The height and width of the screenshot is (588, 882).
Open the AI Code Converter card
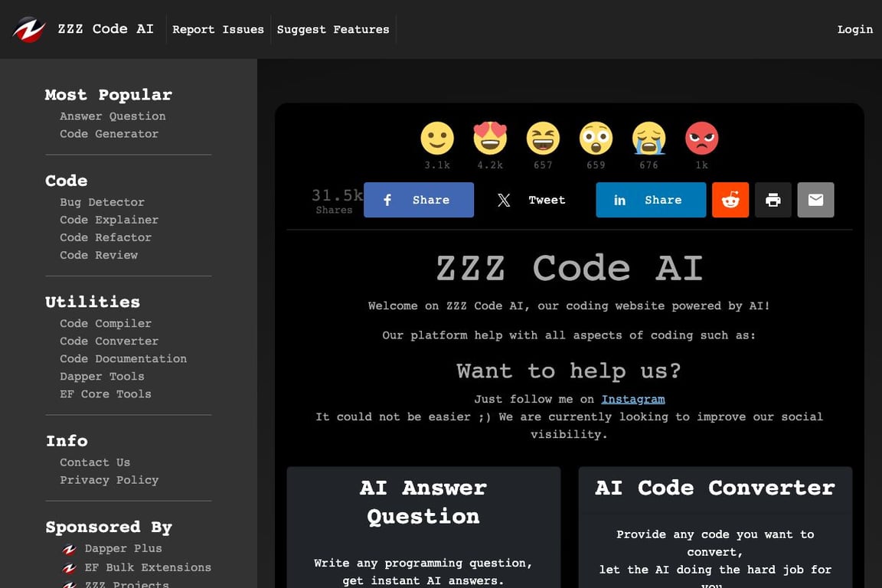pos(715,528)
